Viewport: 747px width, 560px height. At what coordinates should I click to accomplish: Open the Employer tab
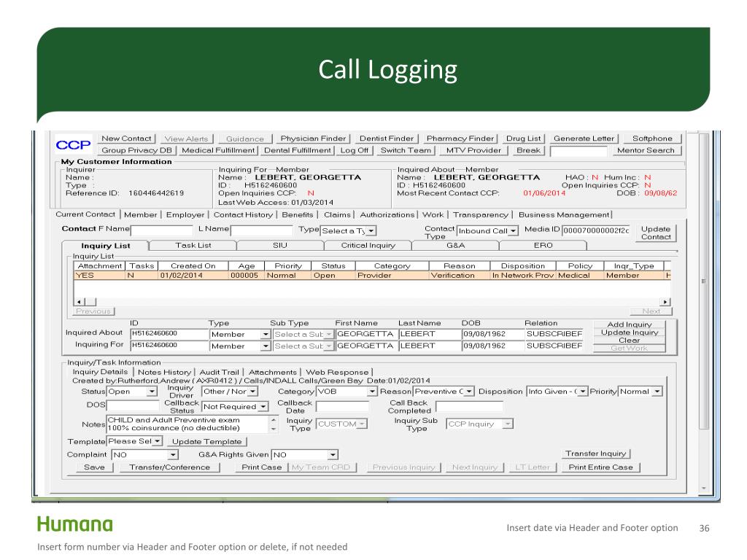(185, 215)
